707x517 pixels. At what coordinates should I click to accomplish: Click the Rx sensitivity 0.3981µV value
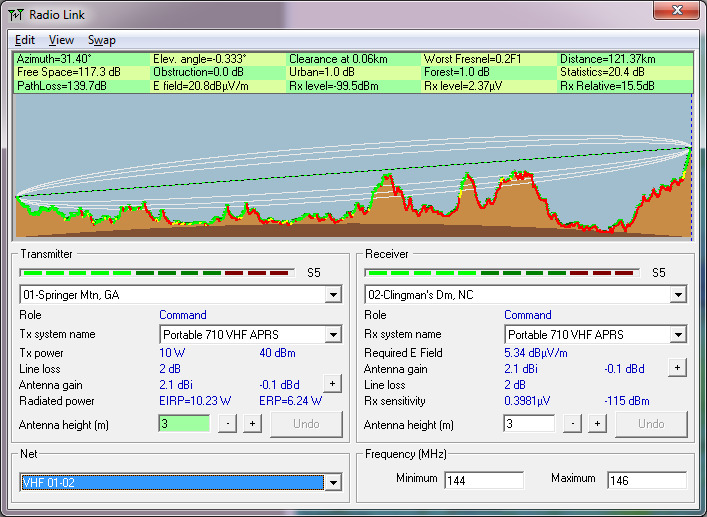tap(527, 401)
